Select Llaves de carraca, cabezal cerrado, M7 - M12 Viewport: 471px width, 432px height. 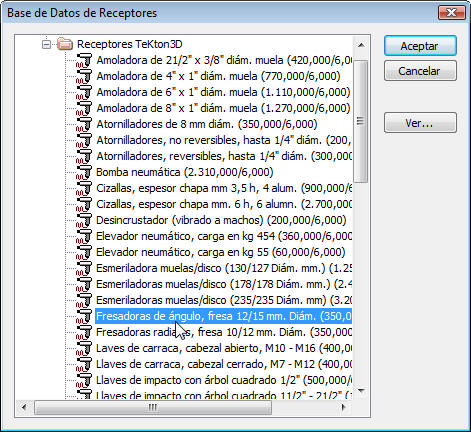pos(224,364)
